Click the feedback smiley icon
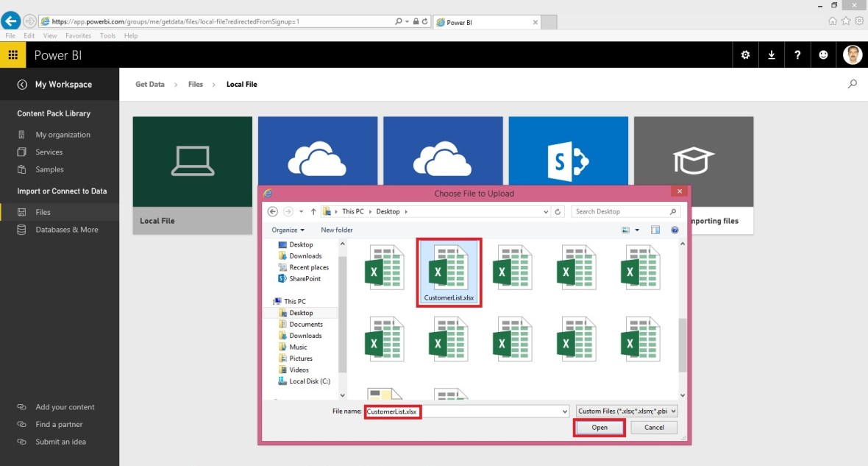The width and height of the screenshot is (868, 466). [x=823, y=54]
